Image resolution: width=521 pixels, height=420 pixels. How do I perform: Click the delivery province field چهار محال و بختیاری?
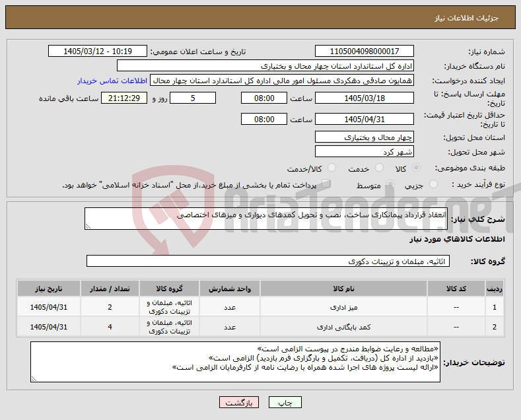[x=364, y=137]
